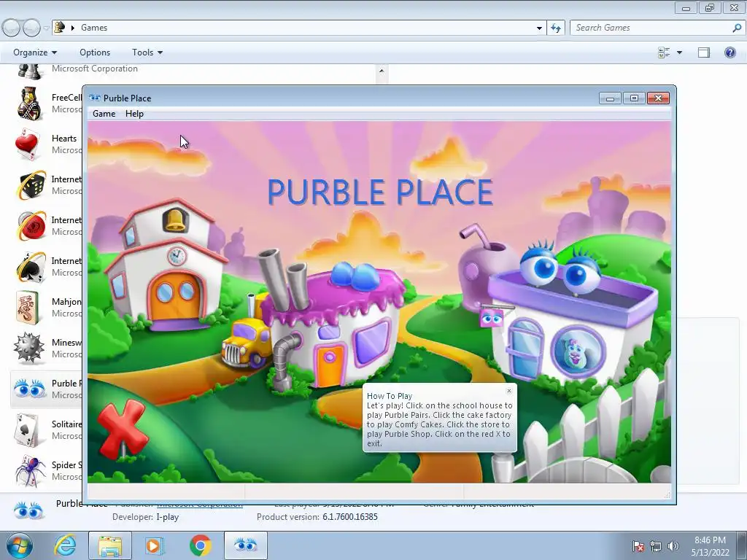Select the Hearts game icon
The image size is (747, 560).
click(28, 144)
